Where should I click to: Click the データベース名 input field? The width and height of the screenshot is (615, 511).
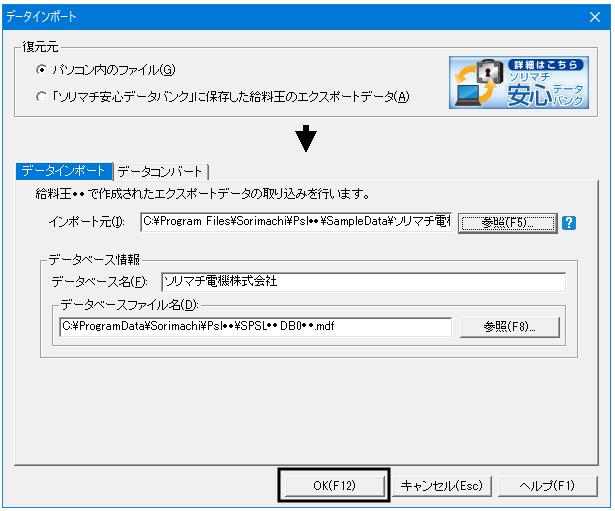tap(363, 282)
